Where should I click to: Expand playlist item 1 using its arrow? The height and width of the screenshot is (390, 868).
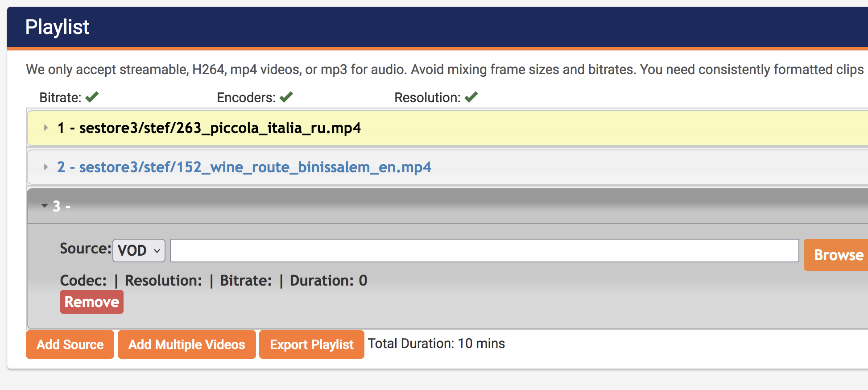[x=45, y=128]
